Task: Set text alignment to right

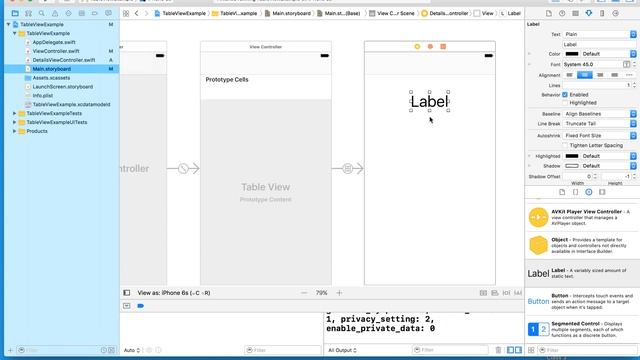Action: click(600, 75)
